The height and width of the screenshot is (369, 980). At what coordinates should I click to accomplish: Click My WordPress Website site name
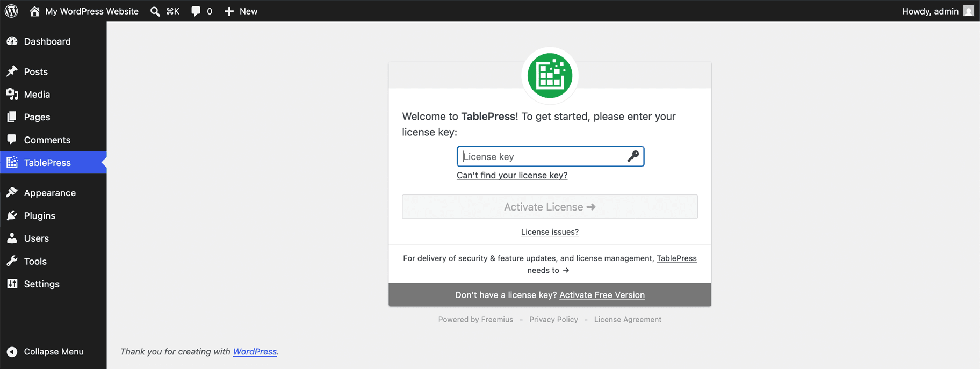coord(92,11)
